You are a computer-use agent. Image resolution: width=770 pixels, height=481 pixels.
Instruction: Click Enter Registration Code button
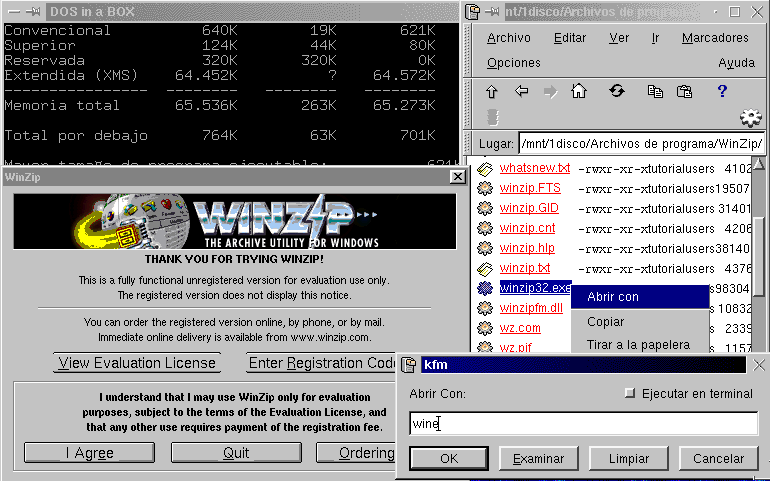[321, 363]
